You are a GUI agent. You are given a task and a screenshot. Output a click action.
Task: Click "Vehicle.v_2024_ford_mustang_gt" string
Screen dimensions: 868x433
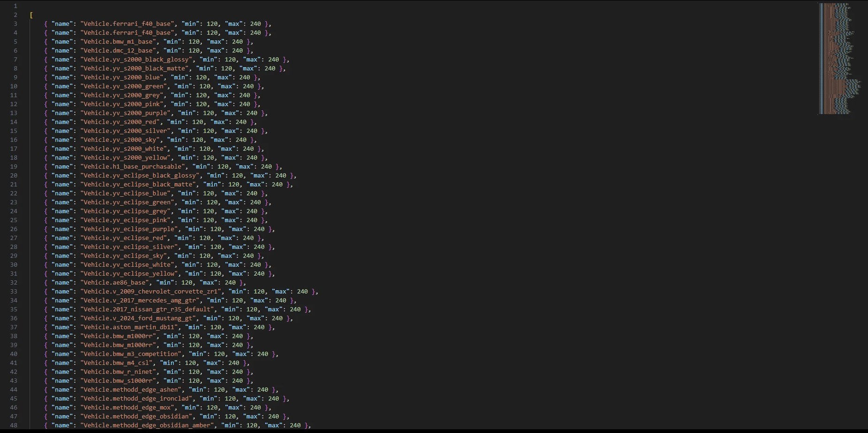pos(138,318)
